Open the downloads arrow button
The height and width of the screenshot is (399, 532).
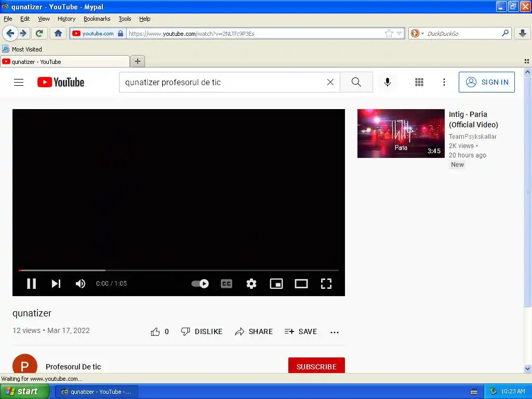[523, 33]
